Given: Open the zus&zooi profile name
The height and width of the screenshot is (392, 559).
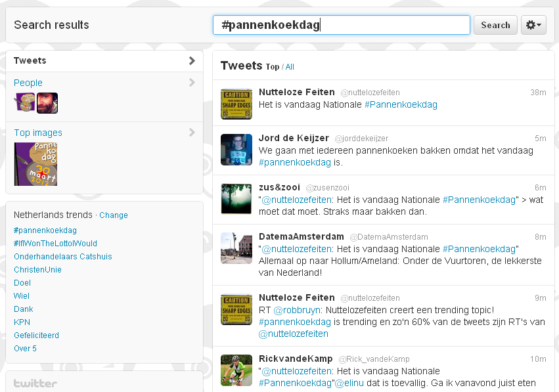Looking at the screenshot, I should click(x=280, y=187).
